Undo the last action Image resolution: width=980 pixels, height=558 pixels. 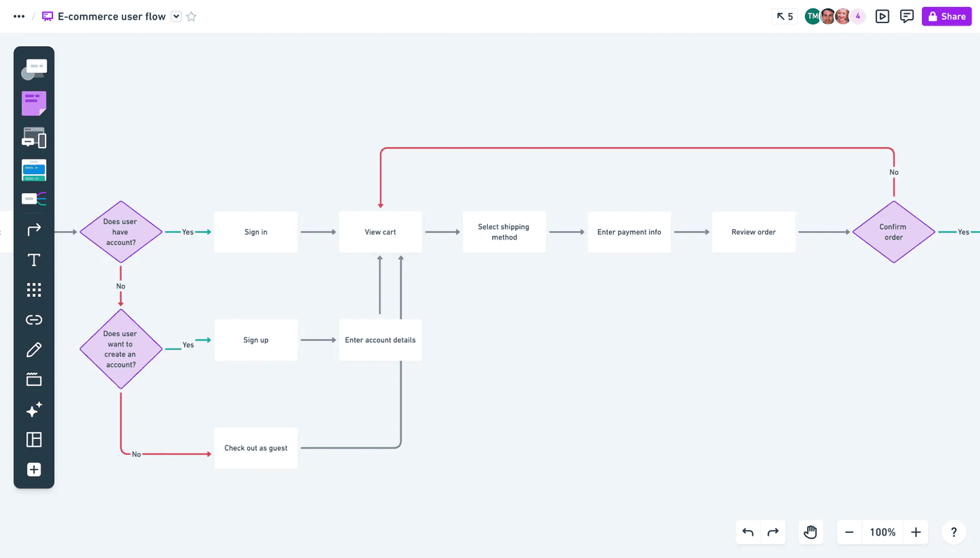click(x=747, y=532)
